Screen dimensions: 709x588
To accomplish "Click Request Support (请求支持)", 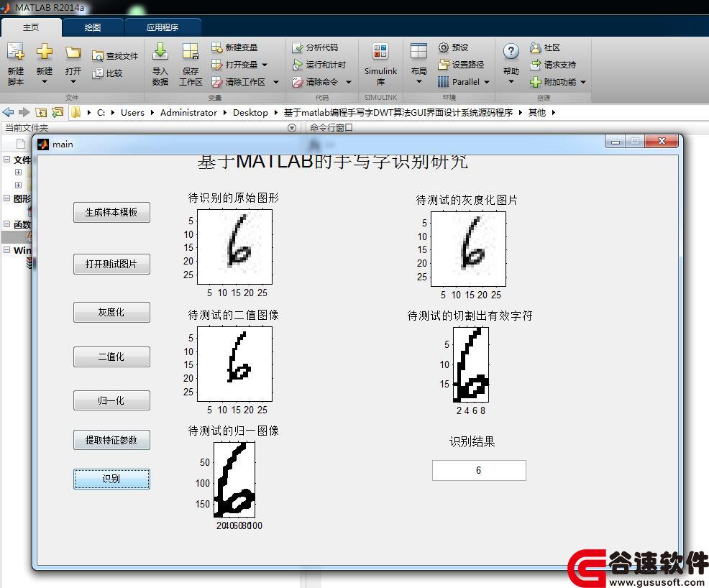I will click(553, 65).
